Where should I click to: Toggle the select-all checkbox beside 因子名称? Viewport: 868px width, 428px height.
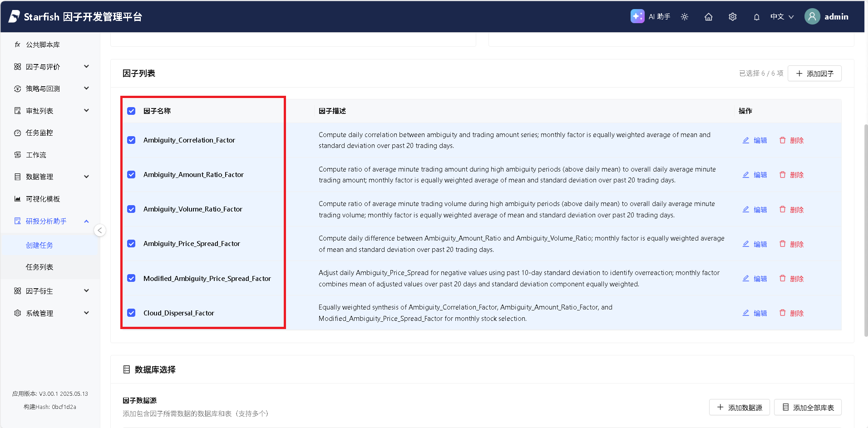tap(131, 111)
